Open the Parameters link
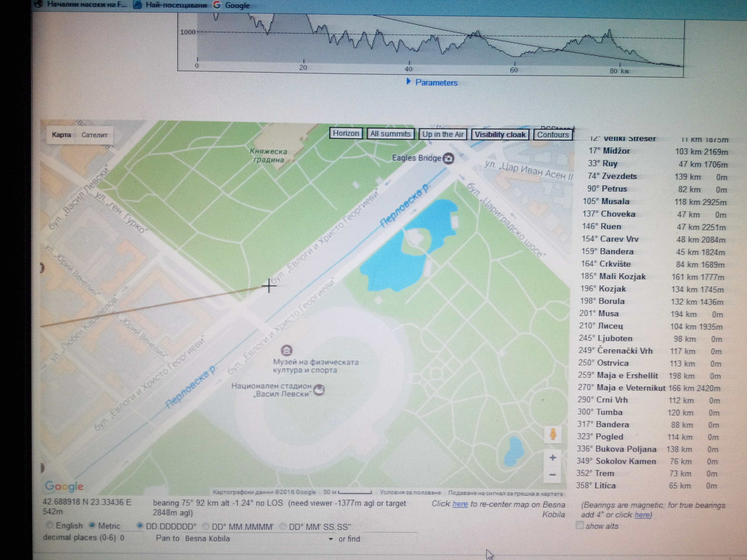Image resolution: width=747 pixels, height=560 pixels. click(x=436, y=83)
